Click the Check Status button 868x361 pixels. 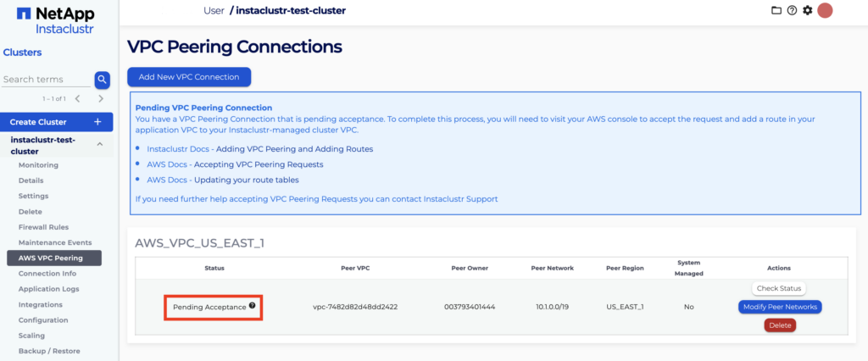pos(777,289)
